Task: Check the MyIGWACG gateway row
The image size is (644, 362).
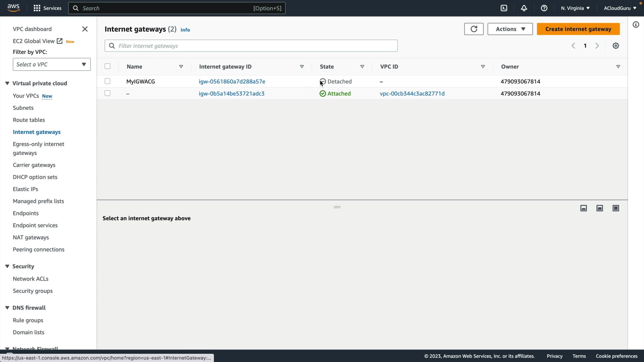Action: [107, 81]
